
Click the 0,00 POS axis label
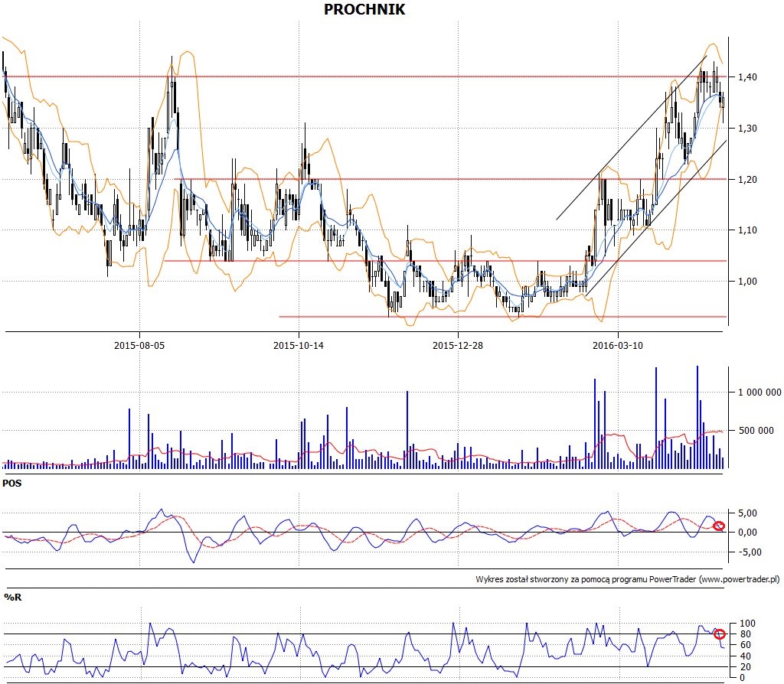(747, 533)
